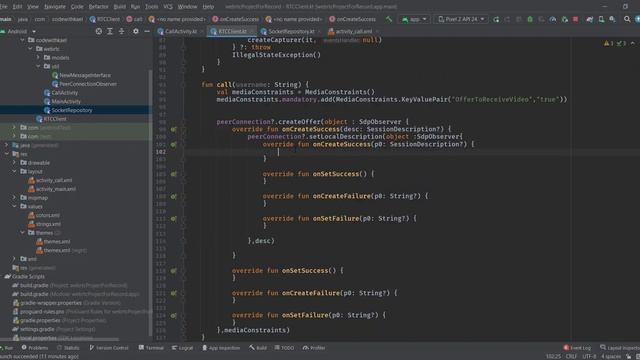The width and height of the screenshot is (640, 360).
Task: Collapse the themes folder
Action: pyautogui.click(x=22, y=233)
